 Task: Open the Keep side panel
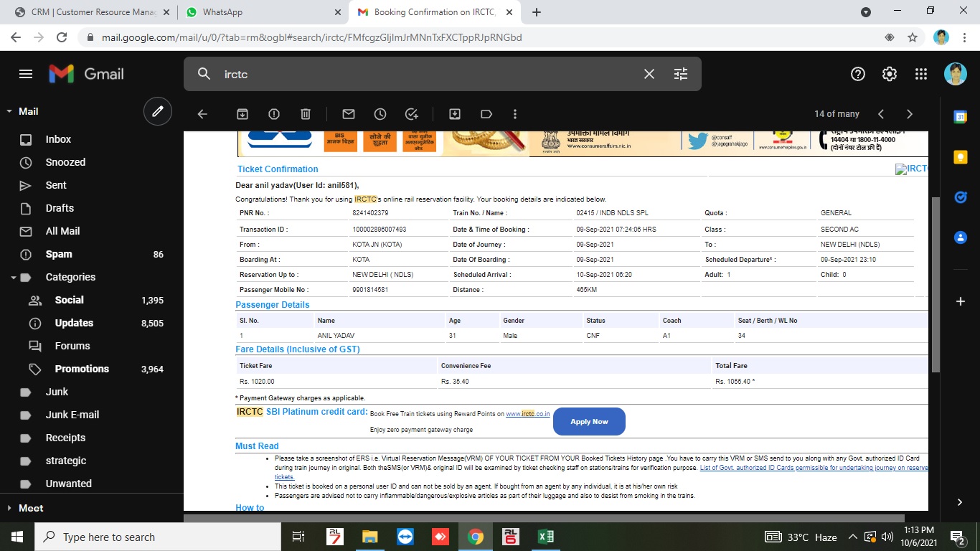961,157
